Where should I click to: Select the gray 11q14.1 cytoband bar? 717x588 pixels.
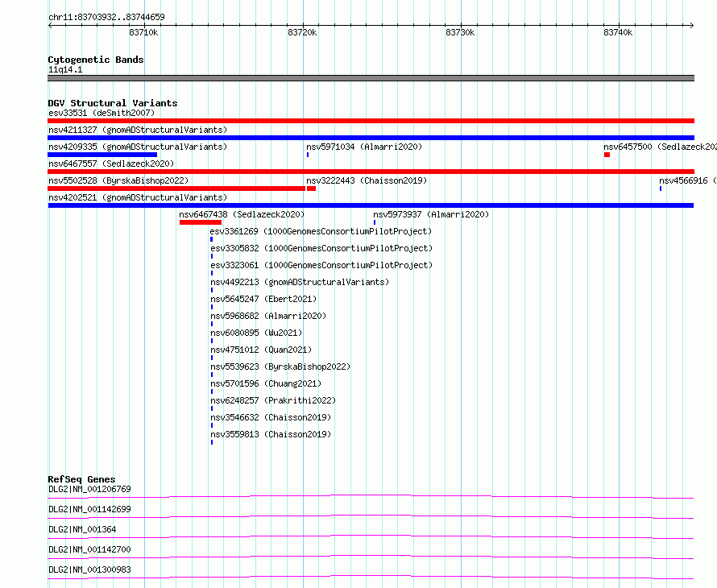371,78
